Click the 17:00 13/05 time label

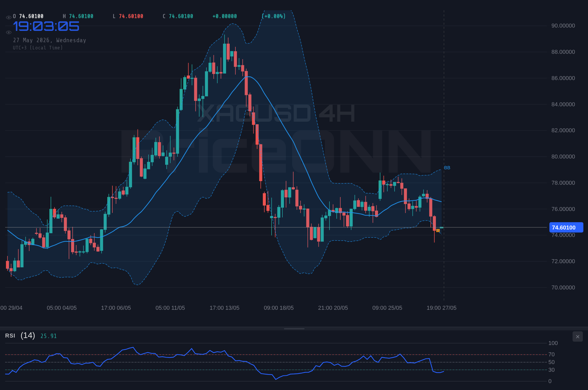pyautogui.click(x=225, y=308)
